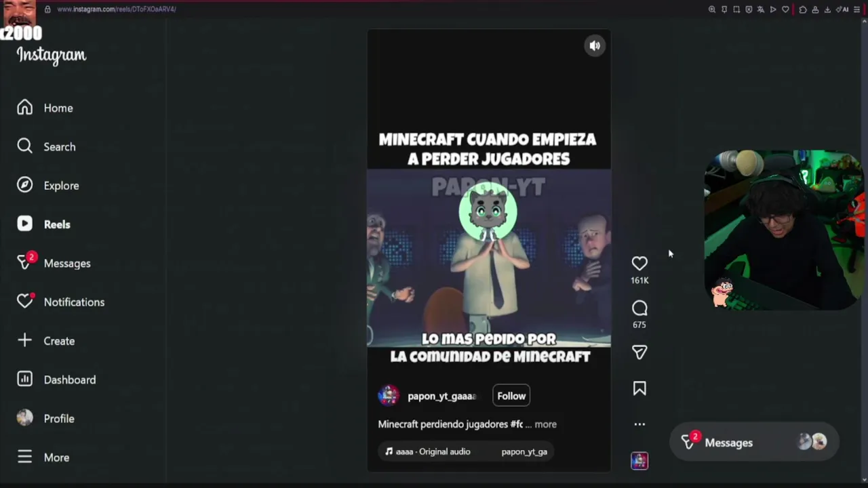The width and height of the screenshot is (868, 488).
Task: Click the papon_yt_gaaaa avatar picture
Action: (389, 396)
